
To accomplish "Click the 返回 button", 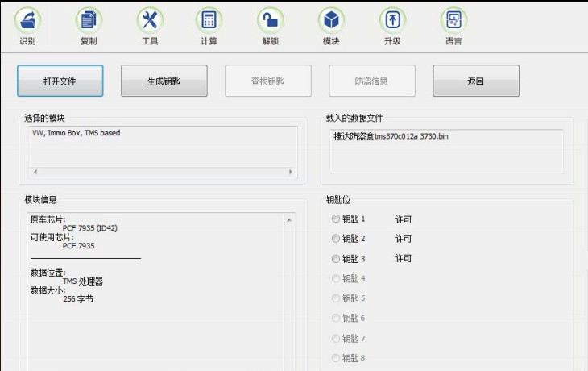I will coord(476,81).
